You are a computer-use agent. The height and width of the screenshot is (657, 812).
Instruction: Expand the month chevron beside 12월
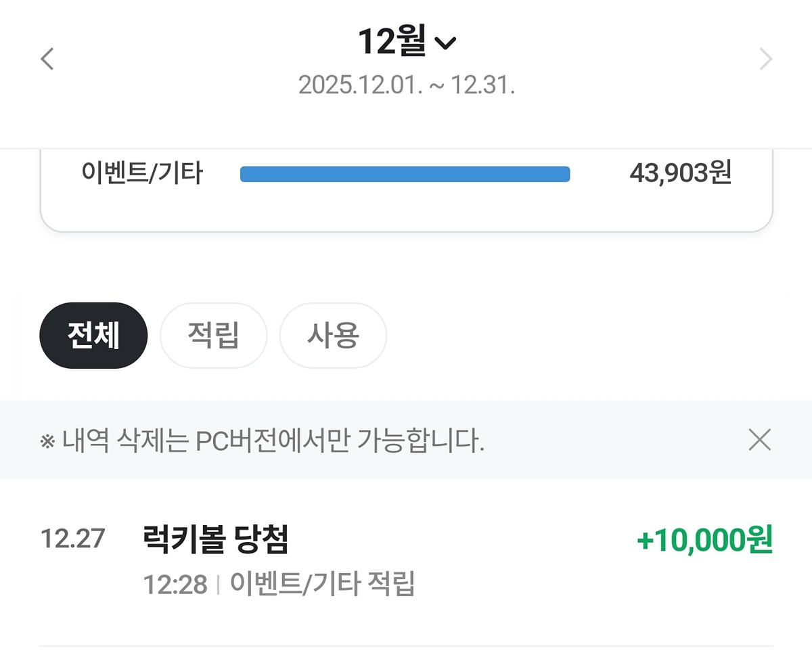pos(445,44)
